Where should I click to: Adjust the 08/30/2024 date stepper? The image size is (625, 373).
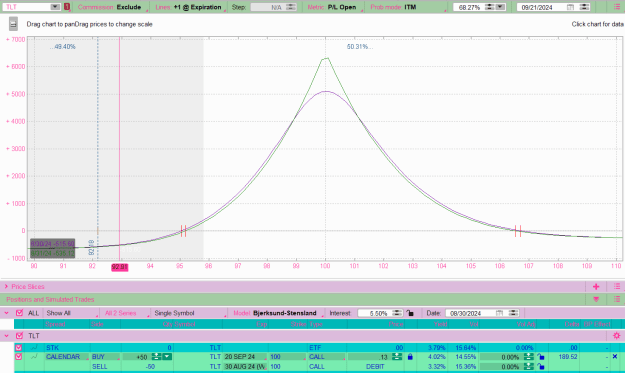pyautogui.click(x=513, y=313)
